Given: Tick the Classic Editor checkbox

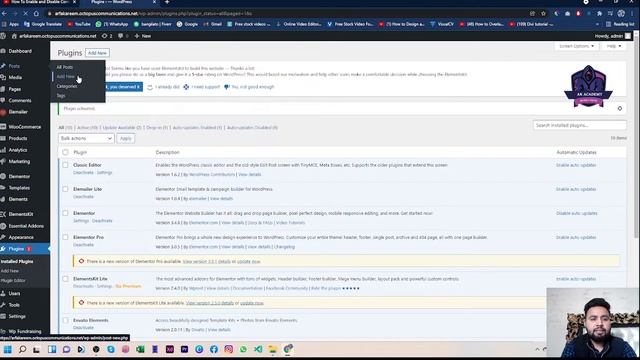Looking at the screenshot, I should coord(65,165).
